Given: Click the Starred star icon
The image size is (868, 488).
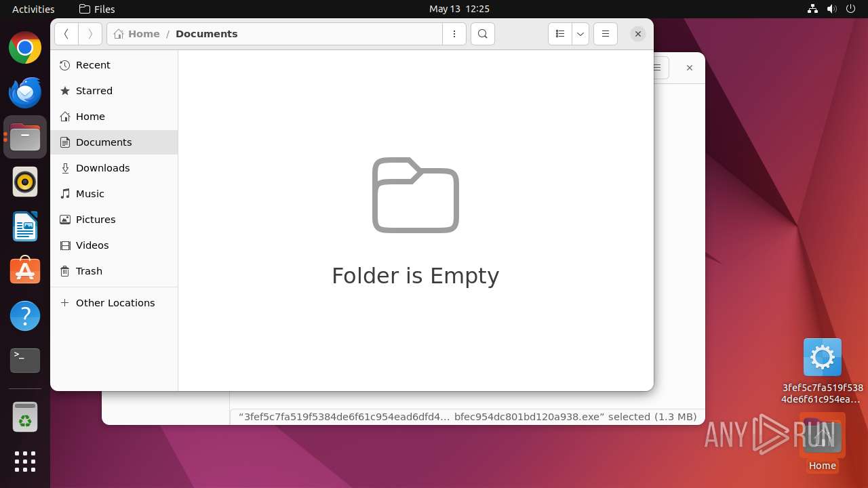Looking at the screenshot, I should (65, 91).
